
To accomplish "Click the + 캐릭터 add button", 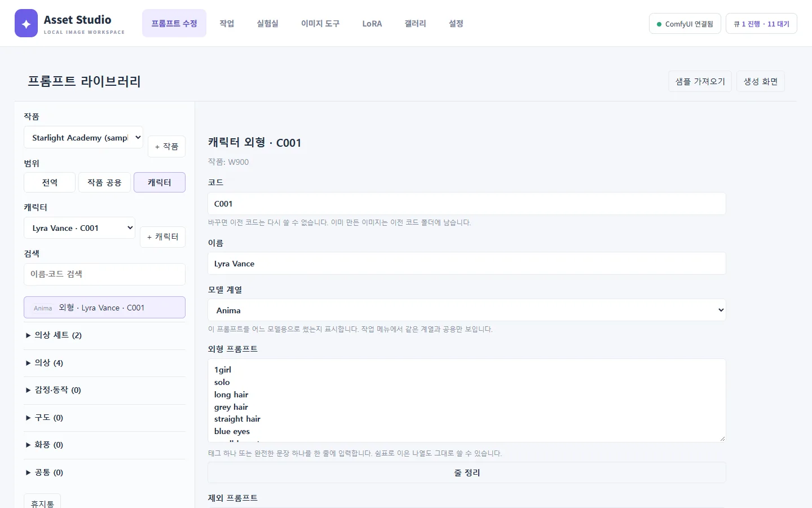I will (x=162, y=237).
